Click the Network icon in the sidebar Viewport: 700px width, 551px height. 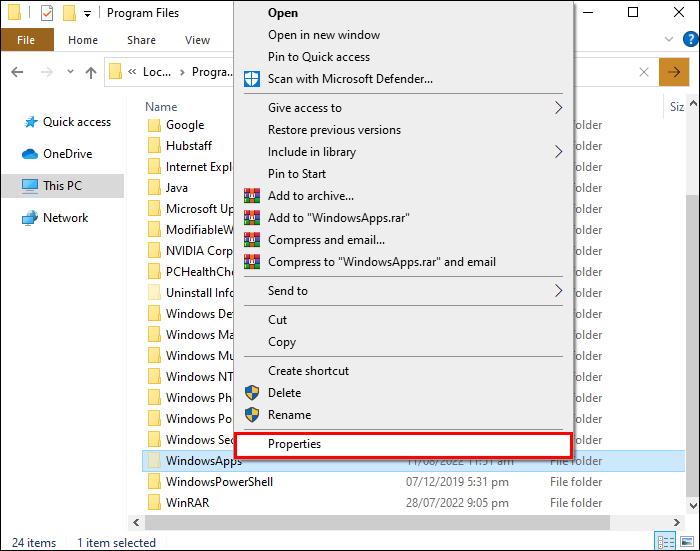tap(30, 218)
